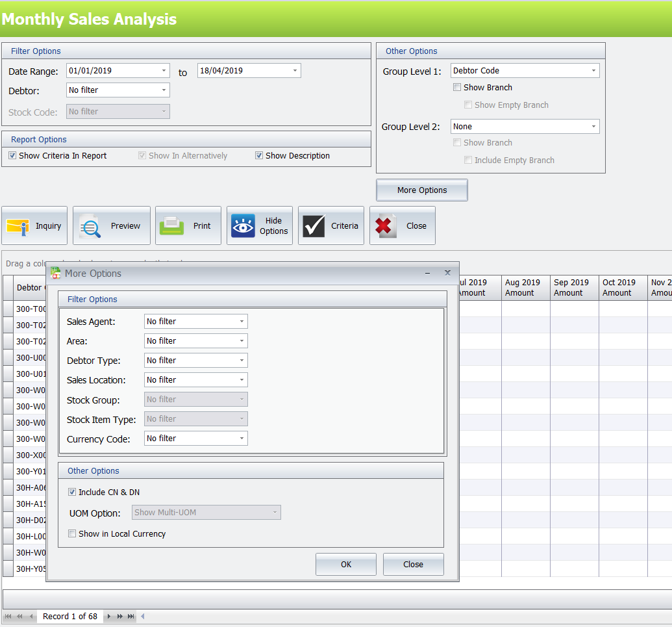Confirm settings with the OK button
This screenshot has height=627, width=672.
[x=345, y=564]
